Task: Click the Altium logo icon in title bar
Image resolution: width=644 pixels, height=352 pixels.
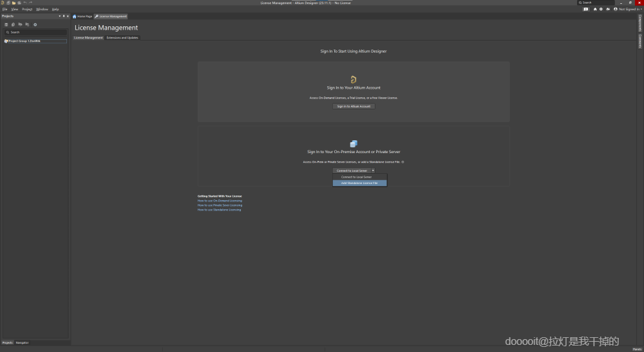Action: coord(3,3)
